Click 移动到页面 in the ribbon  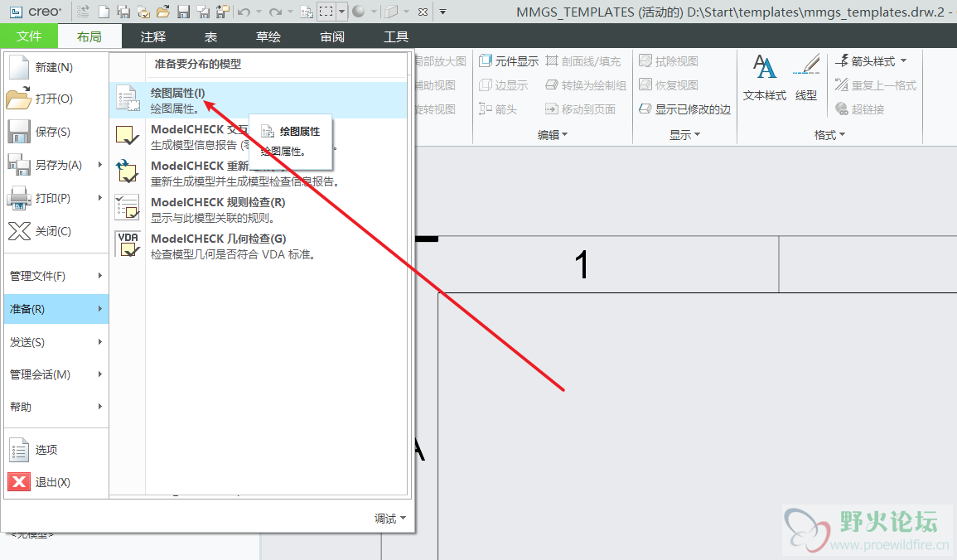pos(581,109)
